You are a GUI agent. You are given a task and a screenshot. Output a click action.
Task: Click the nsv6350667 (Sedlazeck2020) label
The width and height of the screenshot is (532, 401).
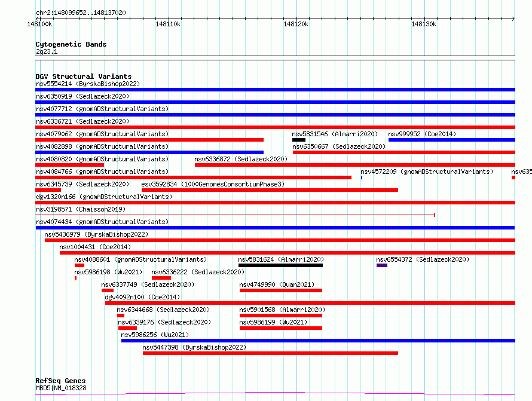pos(339,146)
